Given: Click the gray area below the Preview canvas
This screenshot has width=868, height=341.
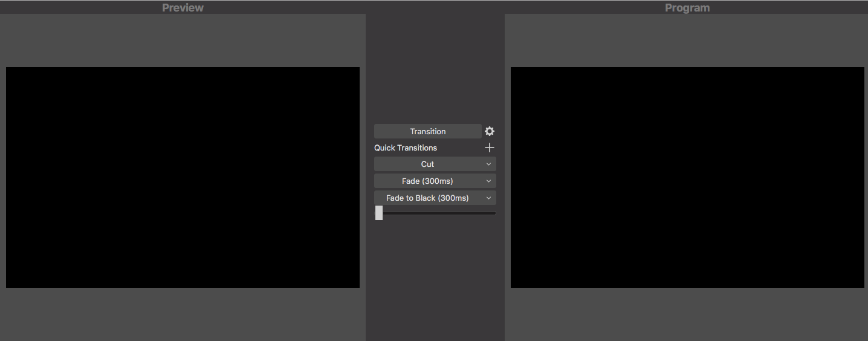Looking at the screenshot, I should tap(183, 314).
